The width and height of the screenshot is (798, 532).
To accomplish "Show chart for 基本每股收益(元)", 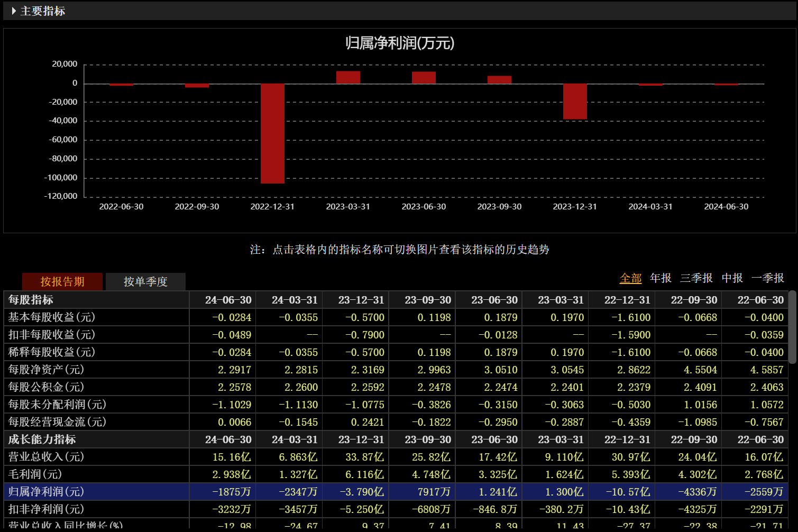I will click(52, 317).
